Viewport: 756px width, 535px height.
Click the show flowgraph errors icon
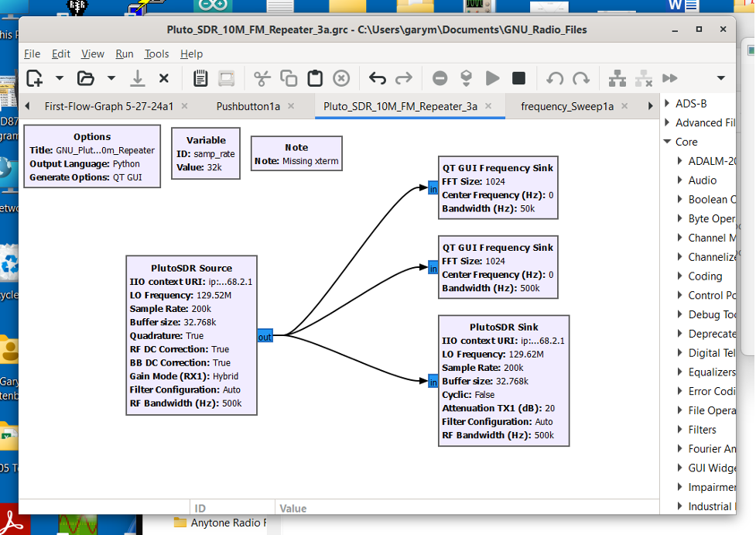click(440, 78)
